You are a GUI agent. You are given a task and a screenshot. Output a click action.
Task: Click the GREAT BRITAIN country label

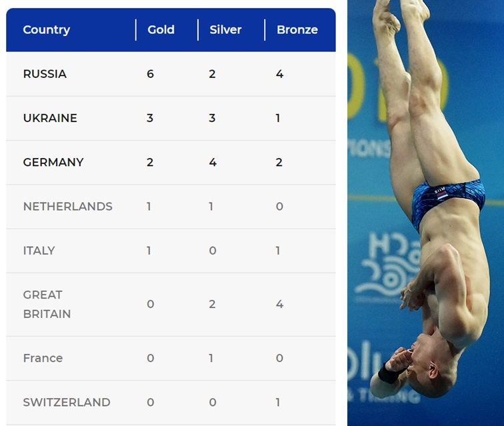point(47,304)
